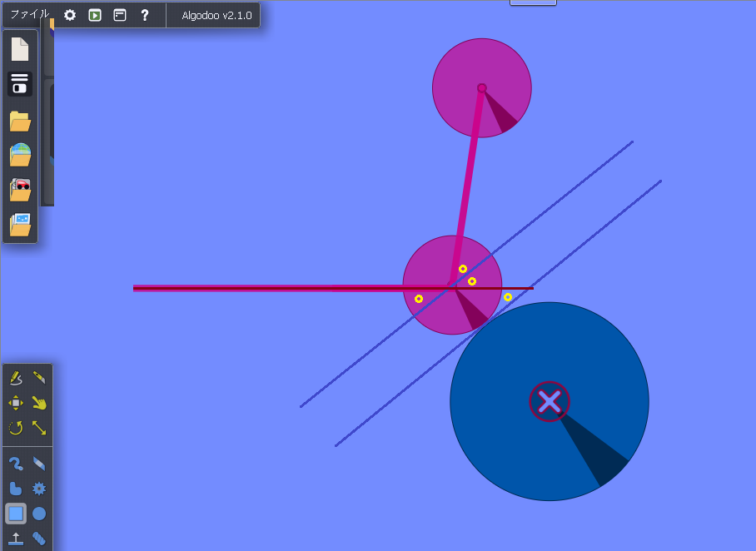Viewport: 756px width, 551px height.
Task: Select the Chain tool
Action: 39,539
